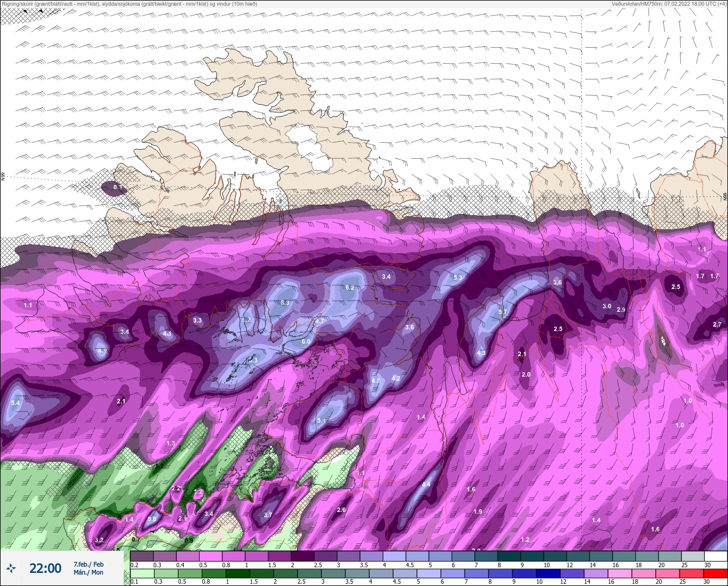Click the 3.3 precipitation value on the map
Image resolution: width=728 pixels, height=586 pixels.
tap(197, 320)
